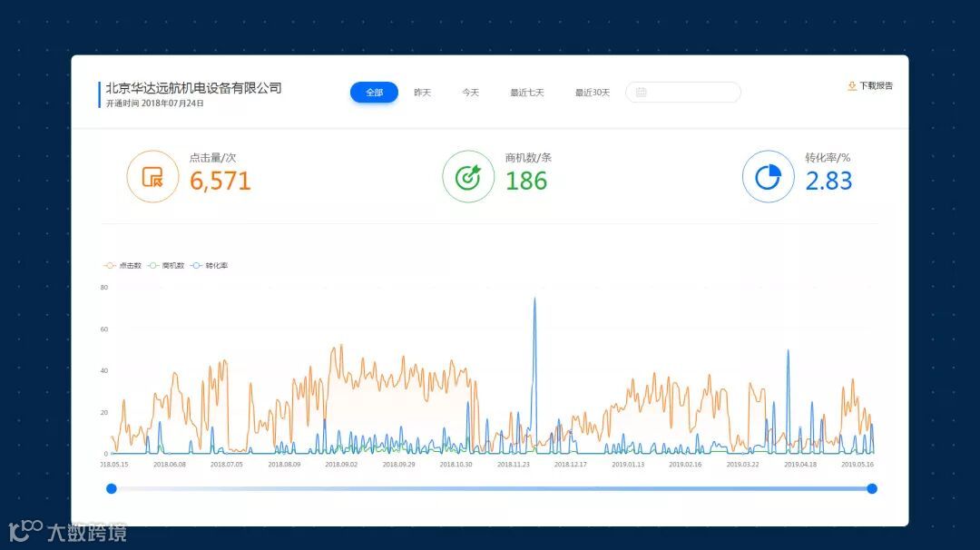Click the 2018.09.02 axis date label
Image resolution: width=980 pixels, height=550 pixels.
tap(341, 465)
